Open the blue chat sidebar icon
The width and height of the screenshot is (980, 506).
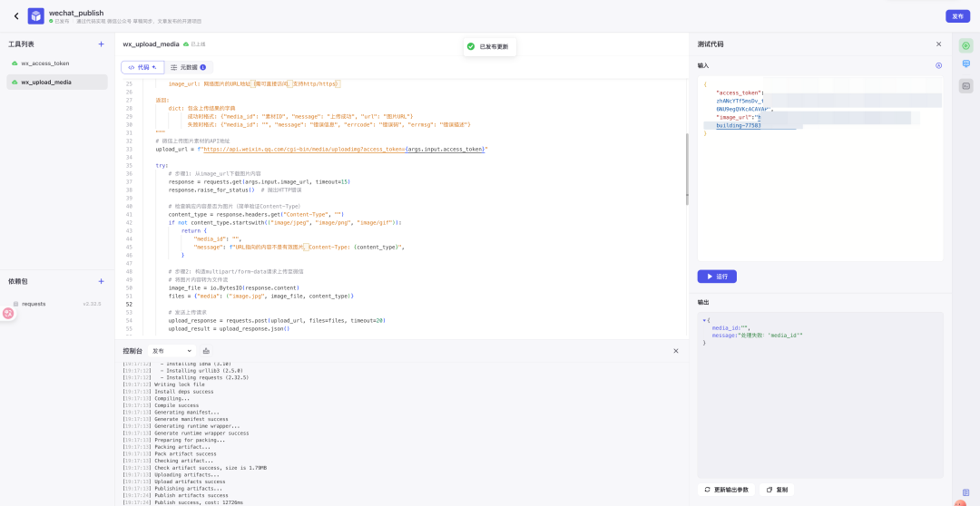(x=966, y=64)
